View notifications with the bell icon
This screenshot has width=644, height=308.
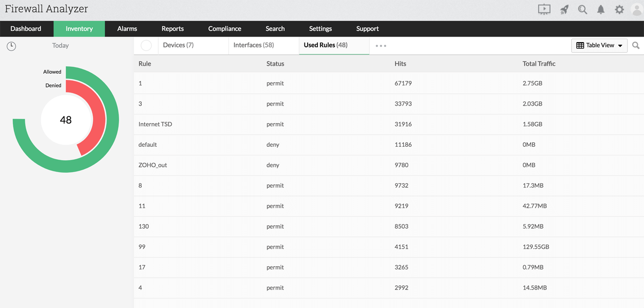click(601, 9)
